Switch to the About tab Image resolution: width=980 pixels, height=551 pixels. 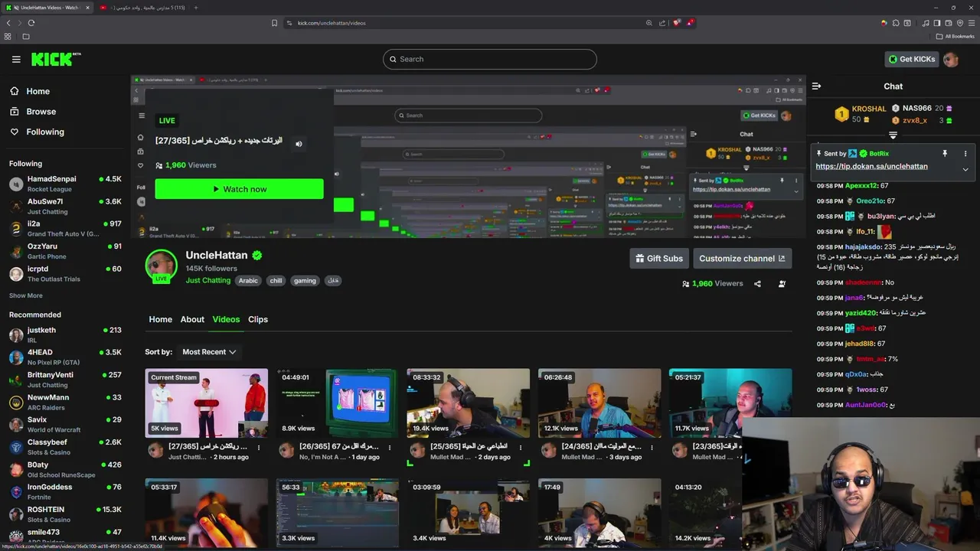pyautogui.click(x=192, y=319)
